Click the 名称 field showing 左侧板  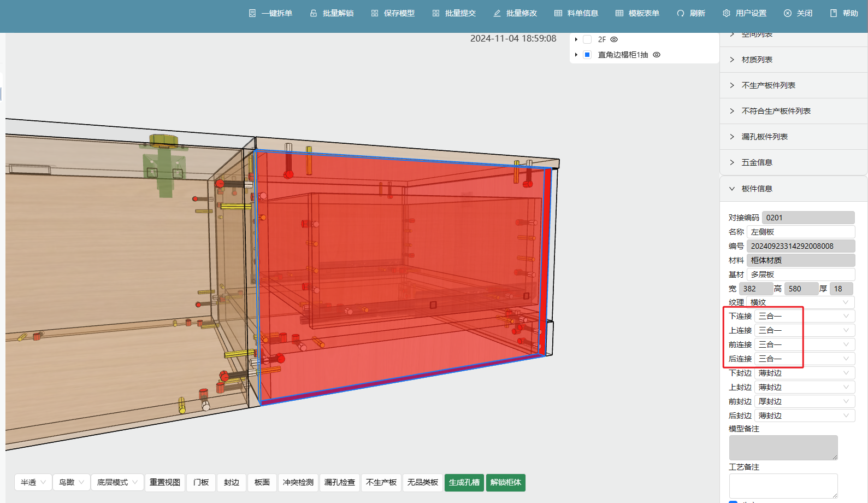pos(800,232)
